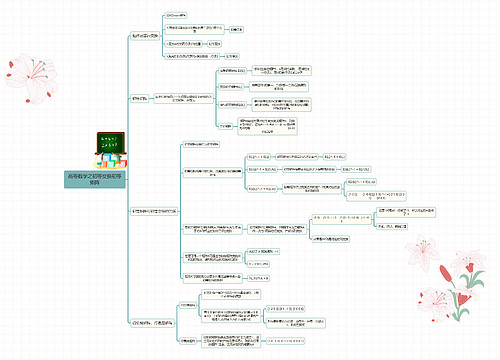
Task: Click the last child node of the third branch
Action: pyautogui.click(x=212, y=278)
